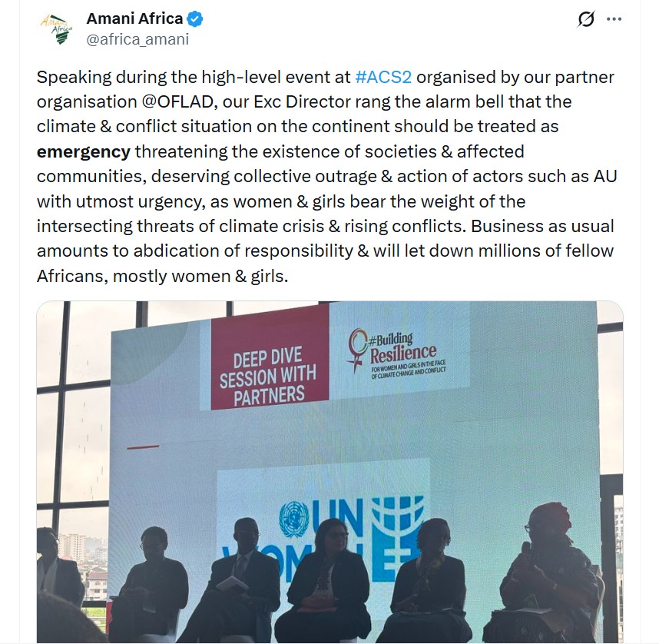Image resolution: width=659 pixels, height=644 pixels.
Task: Click the Amani Africa profile avatar
Action: click(57, 29)
